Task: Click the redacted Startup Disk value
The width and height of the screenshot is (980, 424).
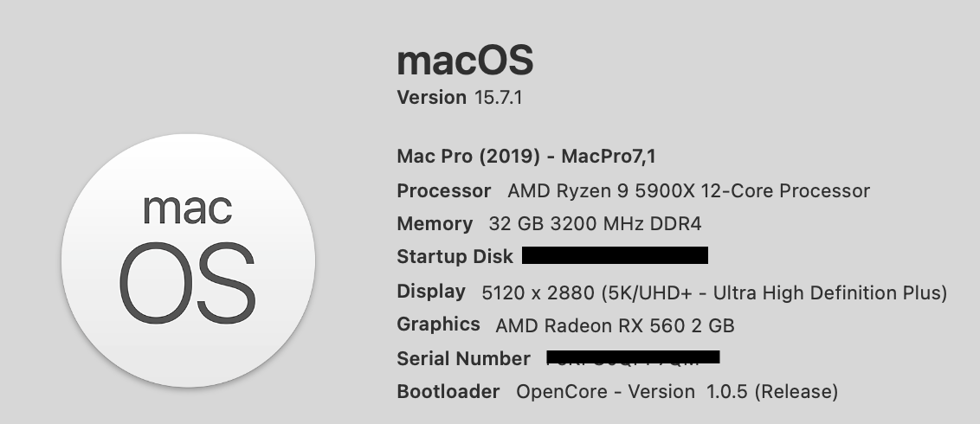Action: tap(616, 255)
